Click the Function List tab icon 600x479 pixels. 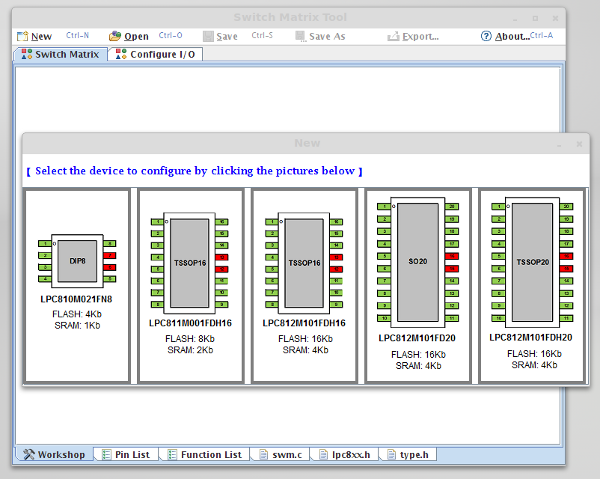pyautogui.click(x=172, y=455)
